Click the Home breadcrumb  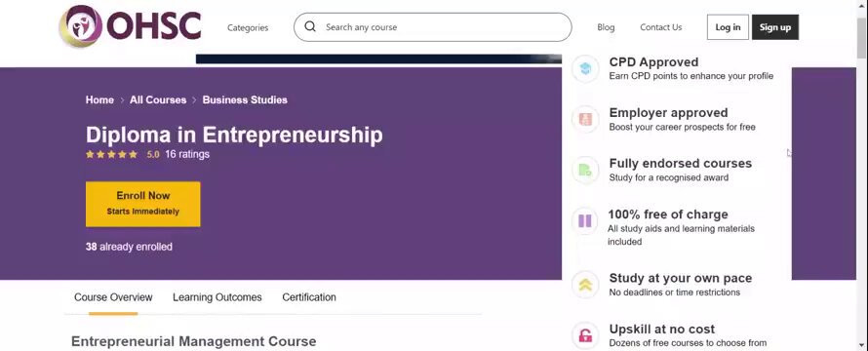tap(99, 100)
